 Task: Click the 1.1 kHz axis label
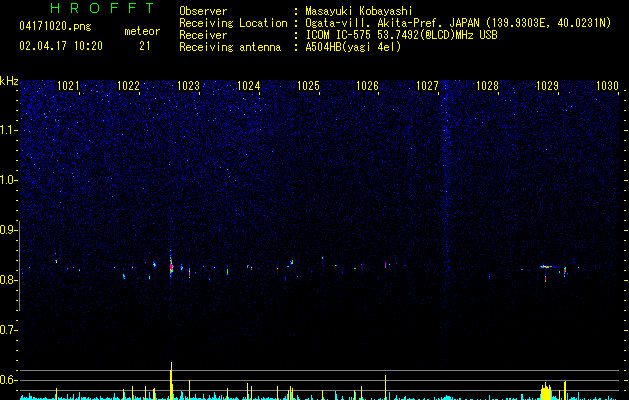(x=9, y=130)
